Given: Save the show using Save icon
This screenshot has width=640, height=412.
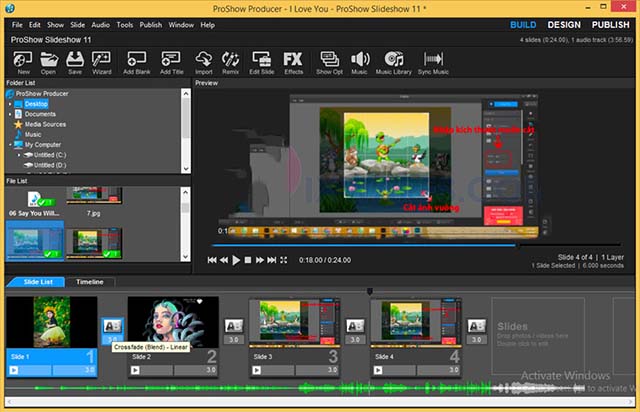Looking at the screenshot, I should (75, 63).
